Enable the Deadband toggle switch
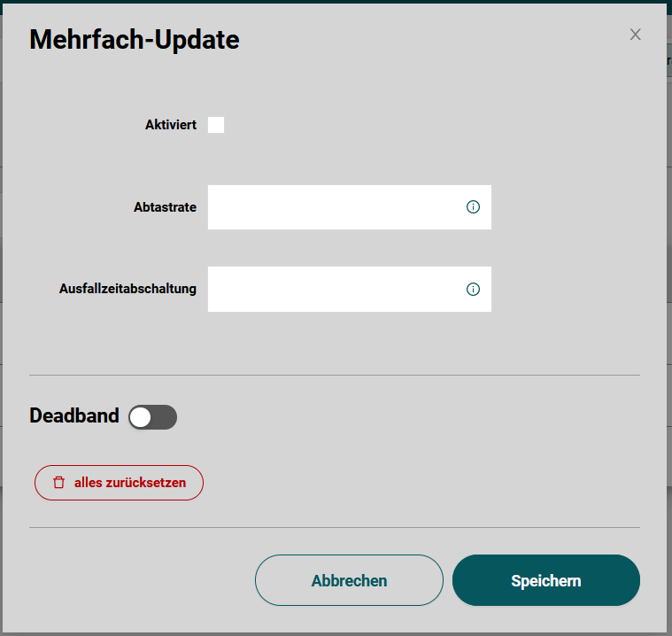 [152, 417]
